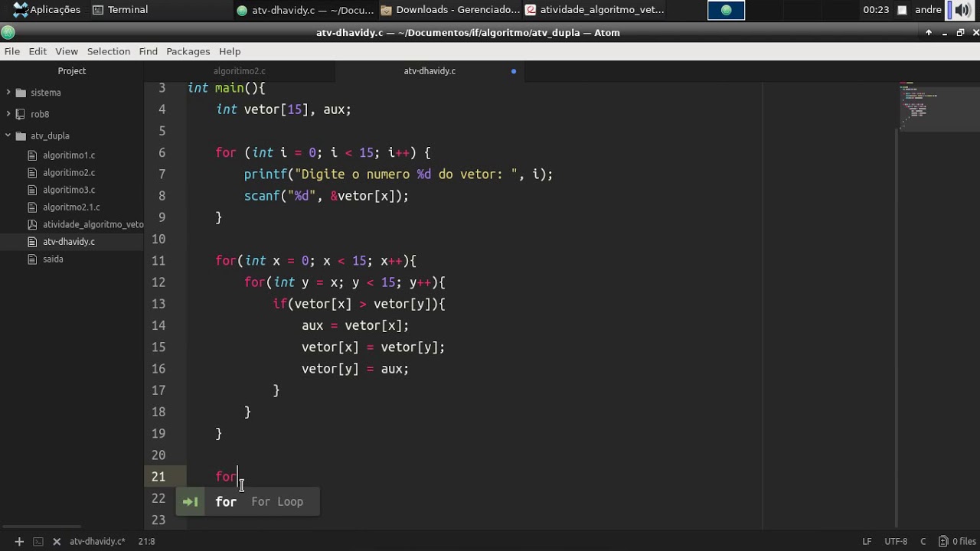The image size is (980, 551).
Task: Open the Selection menu
Action: point(109,51)
